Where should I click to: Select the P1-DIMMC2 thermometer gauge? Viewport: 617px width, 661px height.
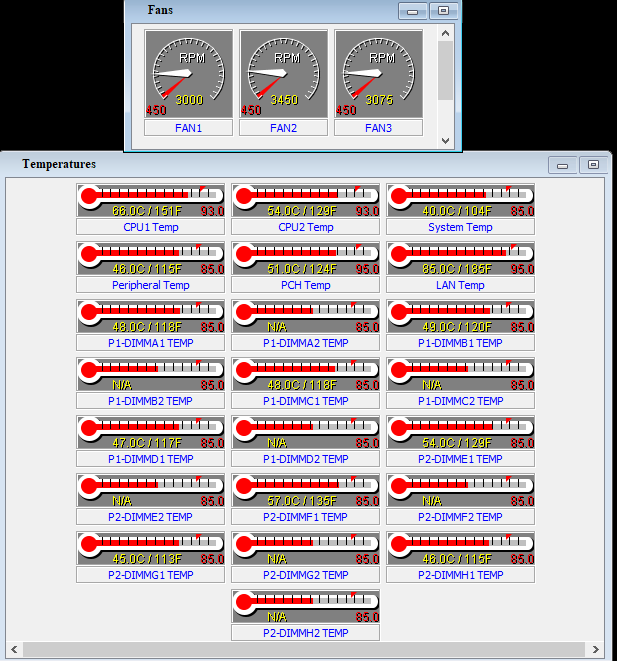[460, 374]
